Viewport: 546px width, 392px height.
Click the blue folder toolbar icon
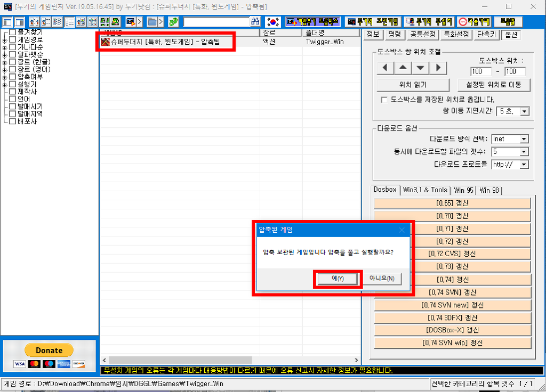point(152,22)
